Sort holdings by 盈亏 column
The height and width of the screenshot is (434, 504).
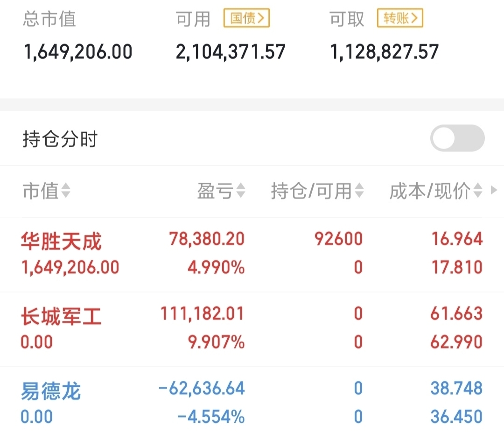click(221, 191)
